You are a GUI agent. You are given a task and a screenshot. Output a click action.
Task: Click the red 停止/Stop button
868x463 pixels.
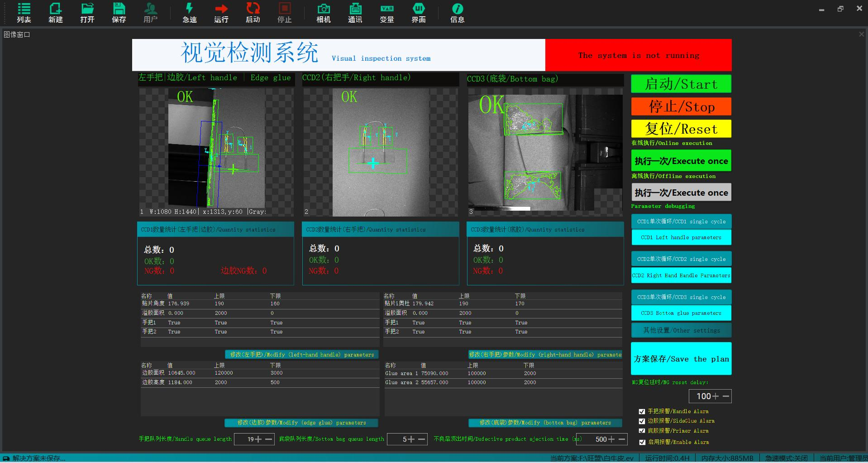point(681,106)
